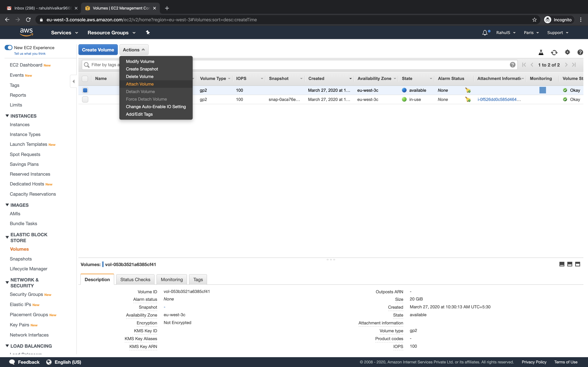The width and height of the screenshot is (588, 367).
Task: Select Attach Volume from the menu
Action: pyautogui.click(x=140, y=84)
